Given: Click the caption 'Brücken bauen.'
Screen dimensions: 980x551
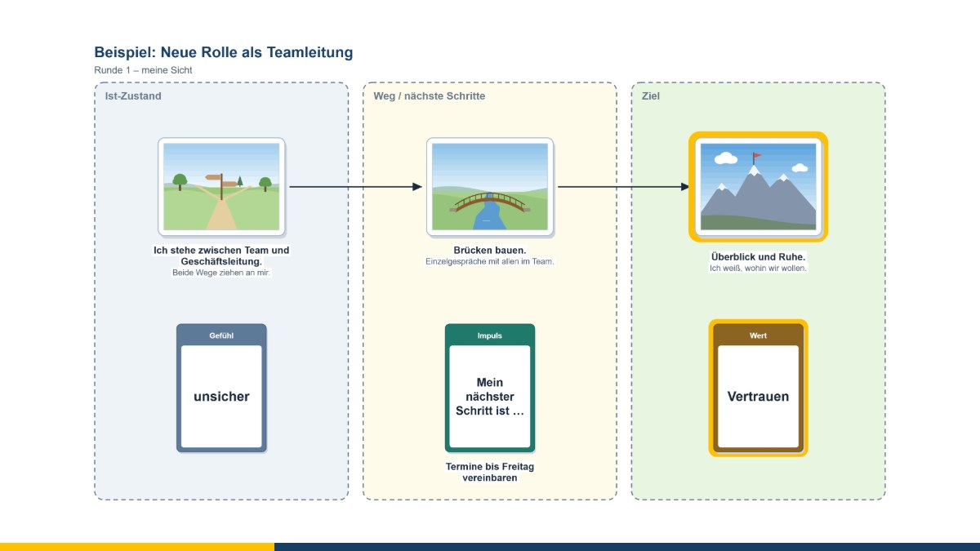Looking at the screenshot, I should click(490, 250).
